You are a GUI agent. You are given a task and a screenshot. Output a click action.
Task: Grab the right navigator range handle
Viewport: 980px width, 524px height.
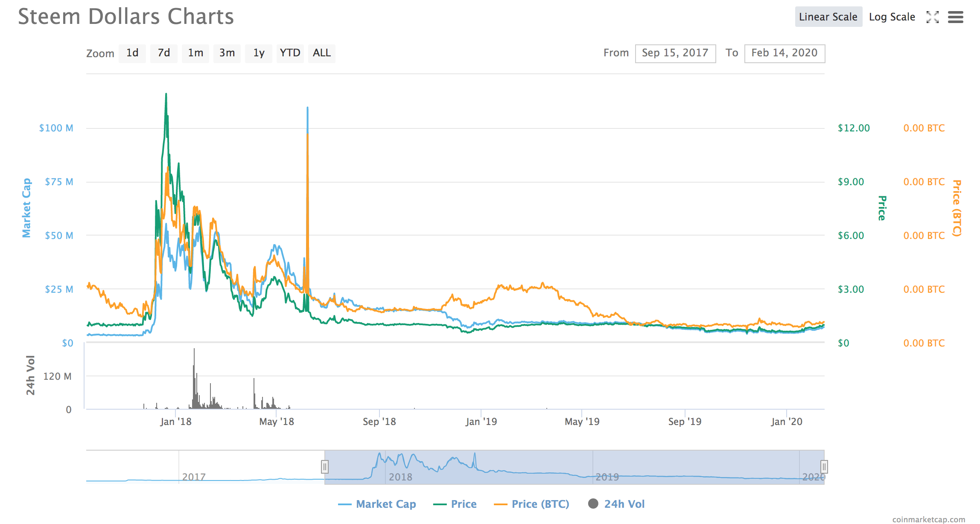(x=824, y=467)
